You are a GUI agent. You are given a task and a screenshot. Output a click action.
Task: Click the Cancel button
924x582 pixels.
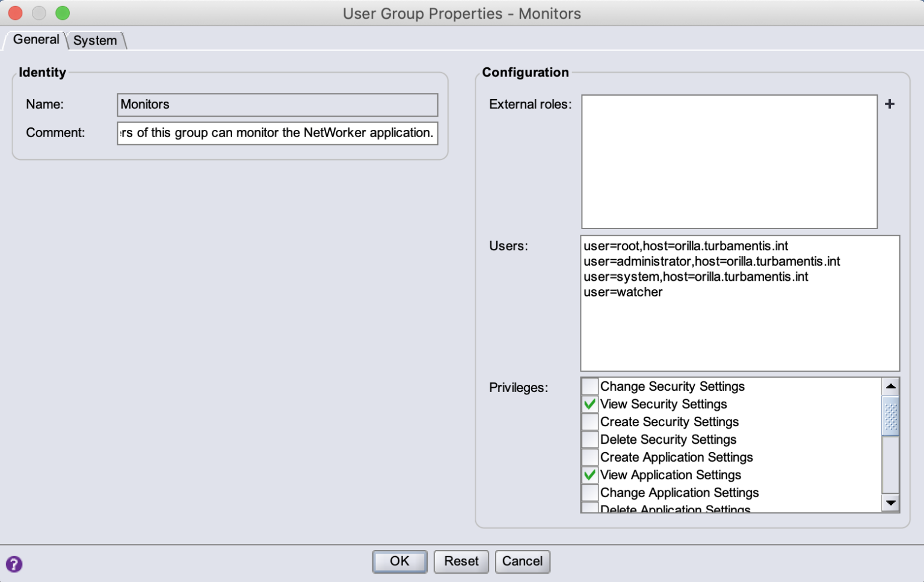(522, 562)
